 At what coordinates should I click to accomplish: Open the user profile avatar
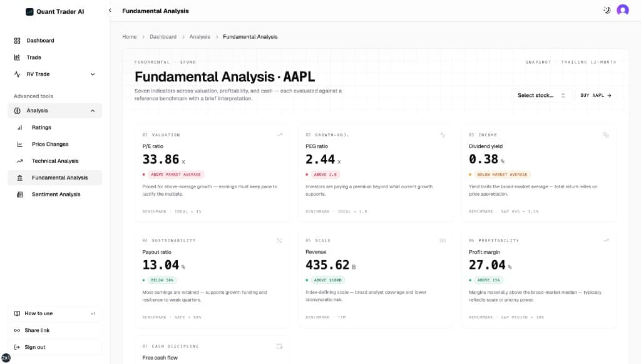[x=622, y=10]
